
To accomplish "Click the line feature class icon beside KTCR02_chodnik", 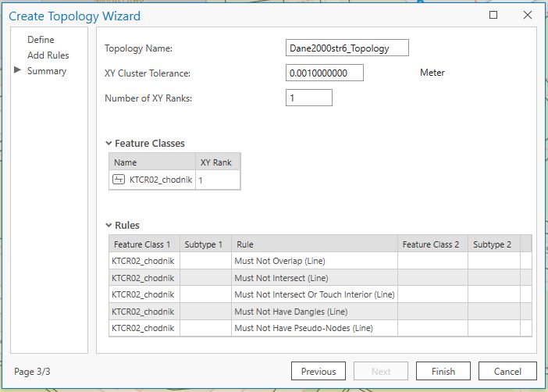I will click(119, 180).
